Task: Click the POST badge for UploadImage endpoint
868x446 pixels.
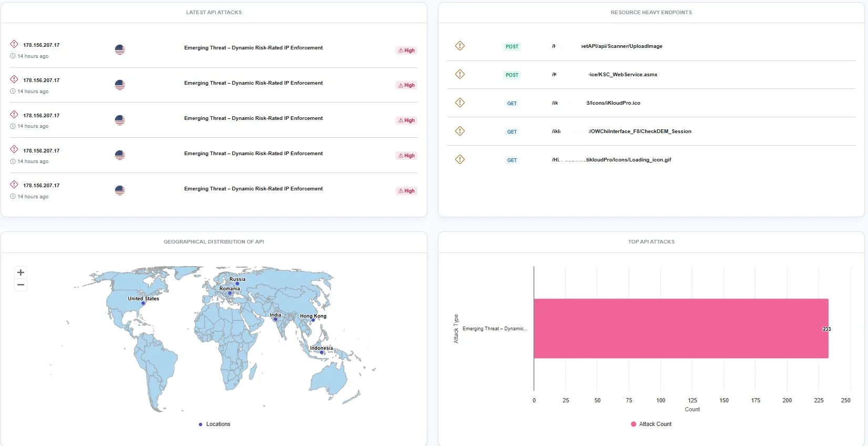Action: point(512,47)
